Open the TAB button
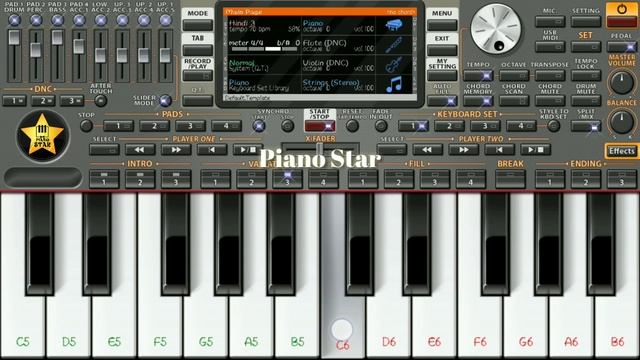The width and height of the screenshot is (640, 360). [x=198, y=50]
